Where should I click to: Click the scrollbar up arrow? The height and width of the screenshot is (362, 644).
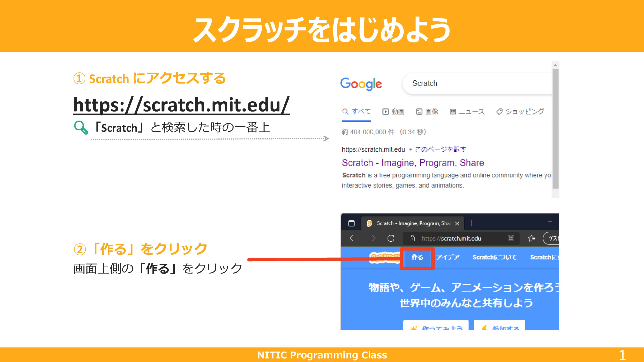pos(555,65)
